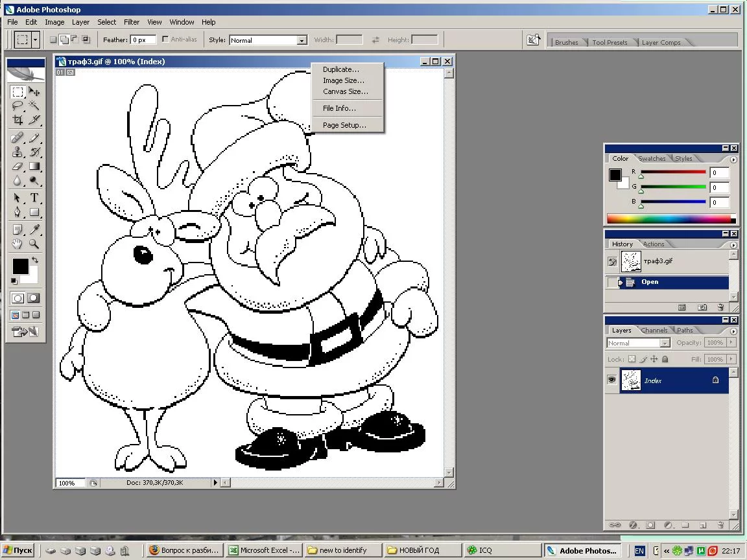This screenshot has height=560, width=747.
Task: Select the Hand tool
Action: pyautogui.click(x=18, y=244)
